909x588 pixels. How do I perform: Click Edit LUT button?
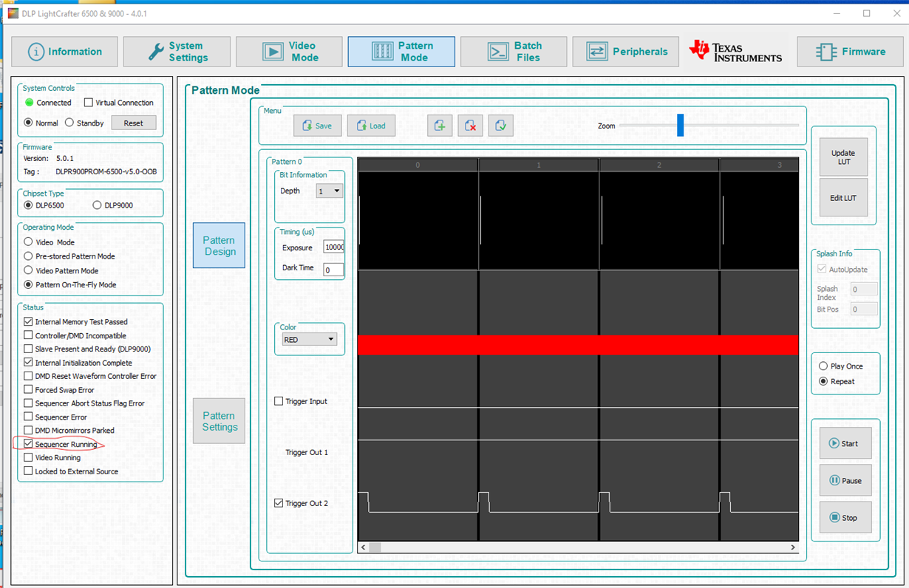(843, 198)
